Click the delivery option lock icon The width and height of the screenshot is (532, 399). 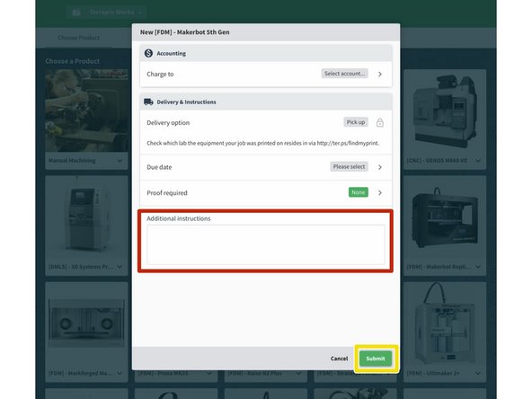[x=380, y=122]
